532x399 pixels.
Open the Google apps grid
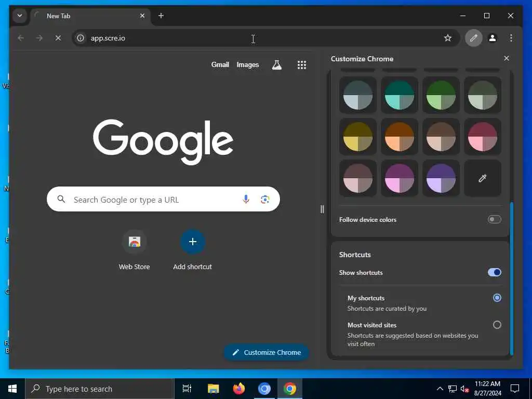[302, 65]
